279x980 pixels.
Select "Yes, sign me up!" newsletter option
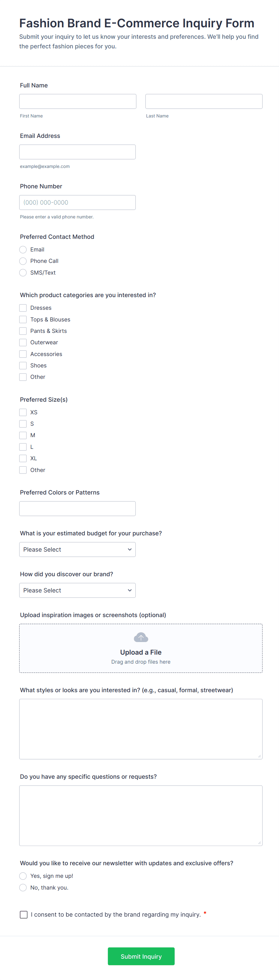[x=23, y=876]
